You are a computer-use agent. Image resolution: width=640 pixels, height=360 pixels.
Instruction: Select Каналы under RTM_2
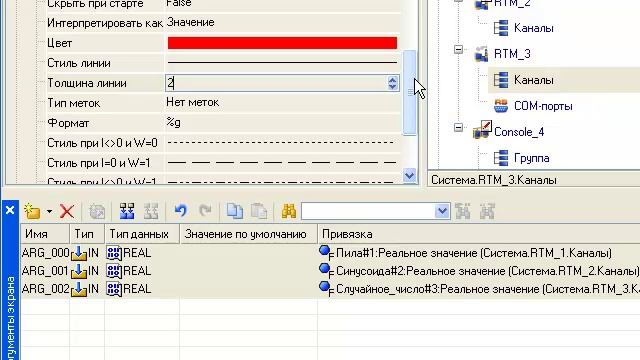[533, 28]
